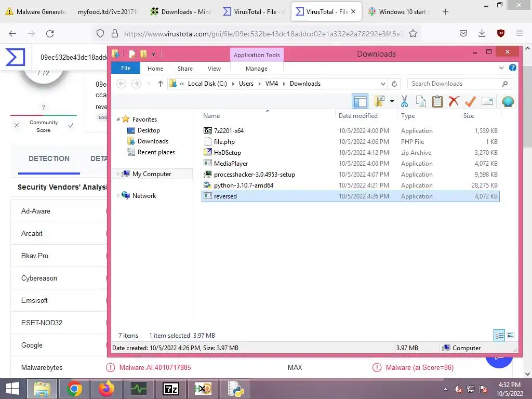Viewport: 532px width, 399px height.
Task: Switch to large icons view button
Action: point(511,336)
